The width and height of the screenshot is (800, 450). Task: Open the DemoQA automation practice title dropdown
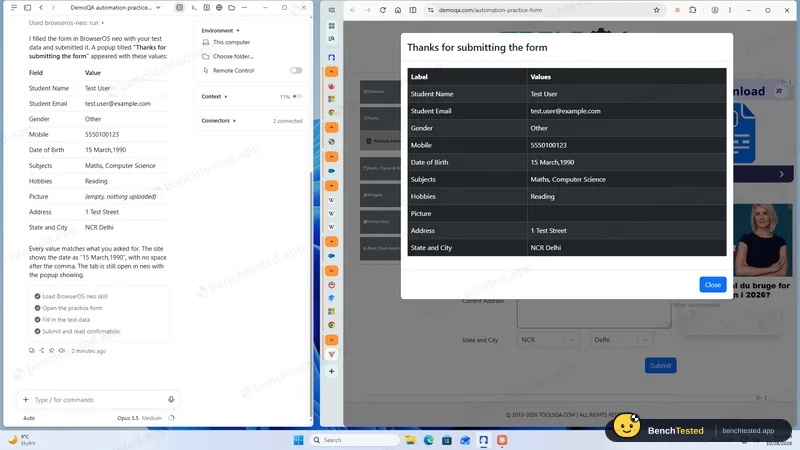[x=115, y=8]
